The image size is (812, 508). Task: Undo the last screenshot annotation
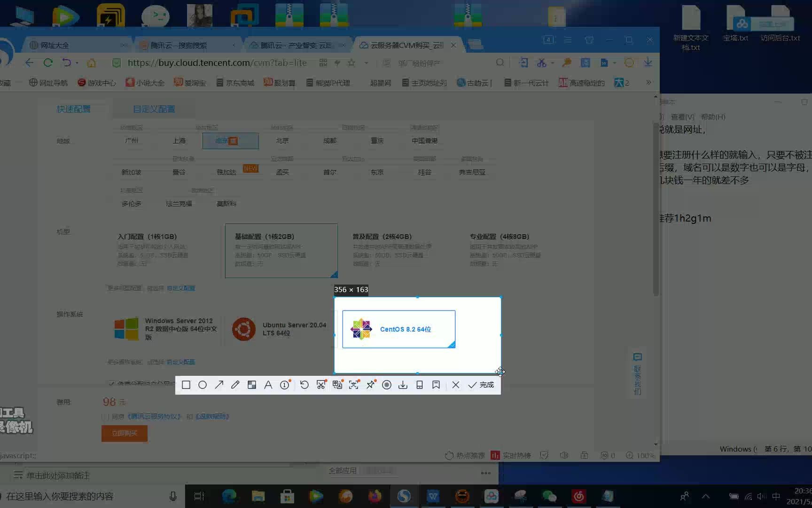click(x=304, y=385)
